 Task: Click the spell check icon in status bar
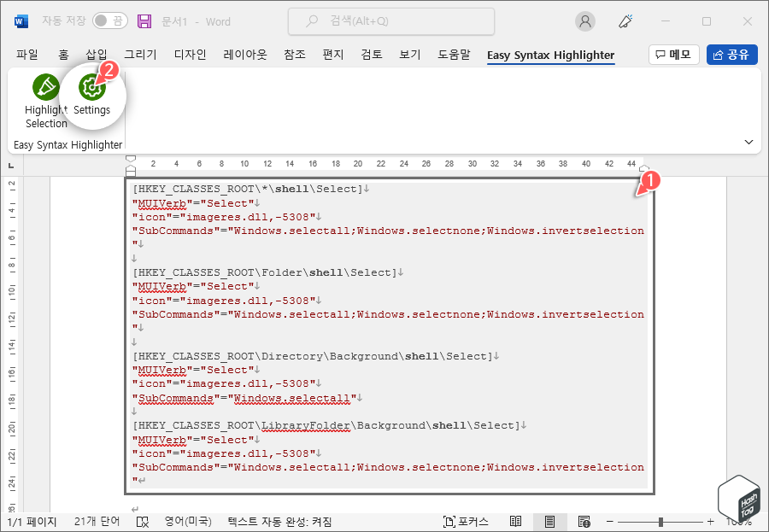pos(142,522)
